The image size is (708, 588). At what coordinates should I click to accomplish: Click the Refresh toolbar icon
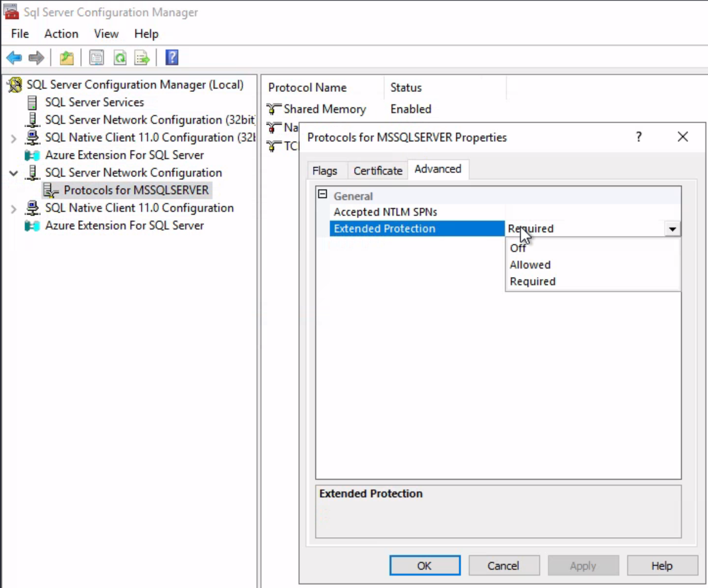120,57
